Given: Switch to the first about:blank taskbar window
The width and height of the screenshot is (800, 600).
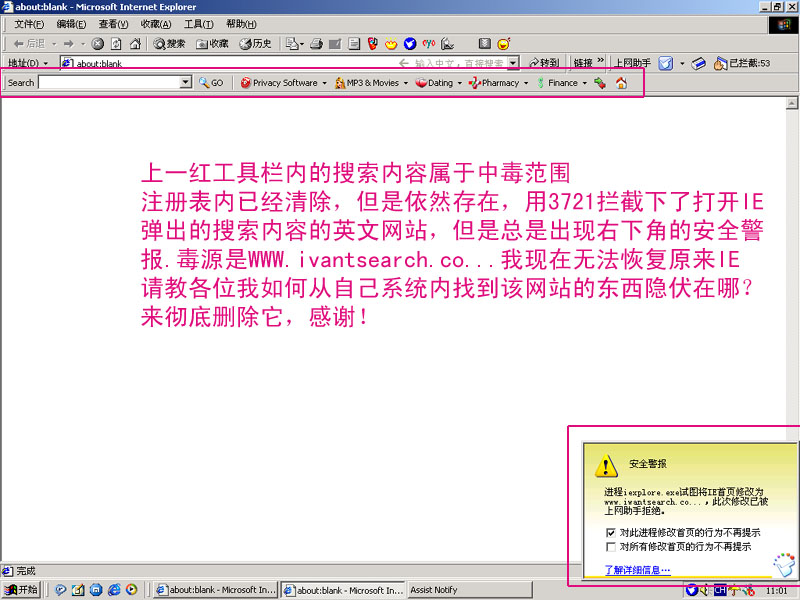Looking at the screenshot, I should click(x=215, y=590).
